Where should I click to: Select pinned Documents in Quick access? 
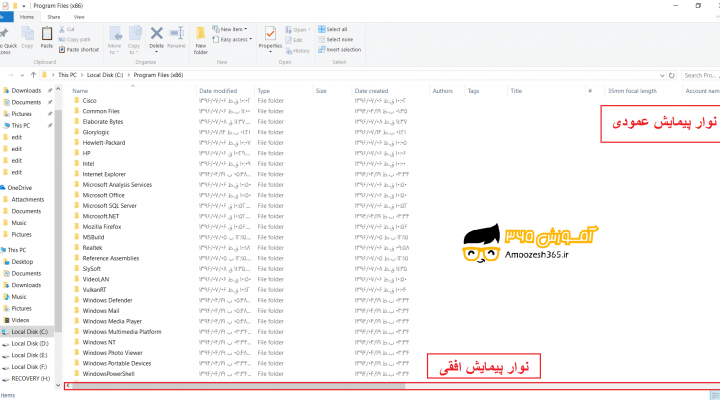pyautogui.click(x=26, y=102)
